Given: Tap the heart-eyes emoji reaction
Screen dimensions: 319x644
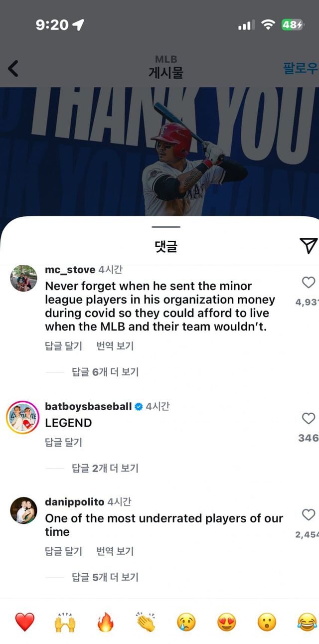Looking at the screenshot, I should [x=227, y=622].
